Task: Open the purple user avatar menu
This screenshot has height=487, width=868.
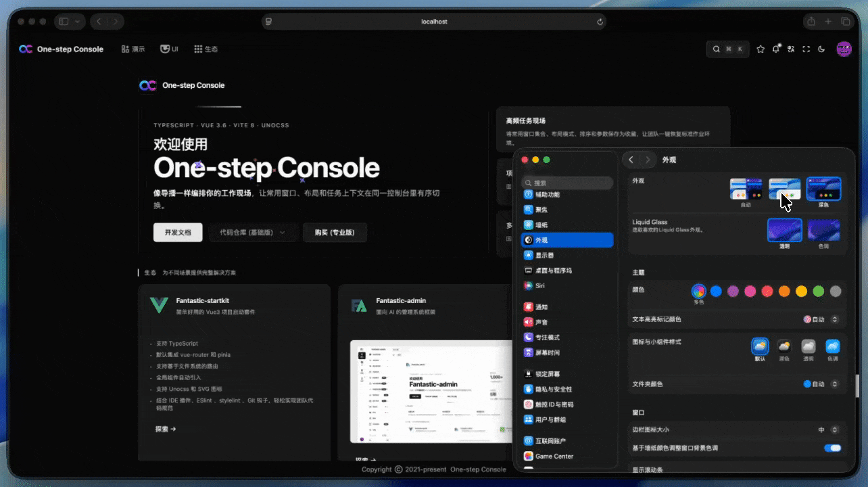Action: (x=844, y=49)
